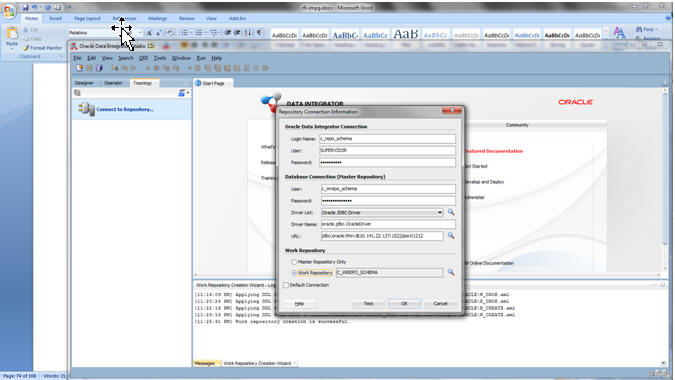Viewport: 675px width, 380px height.
Task: Click the Open icon in ODI toolbar
Action: (89, 68)
